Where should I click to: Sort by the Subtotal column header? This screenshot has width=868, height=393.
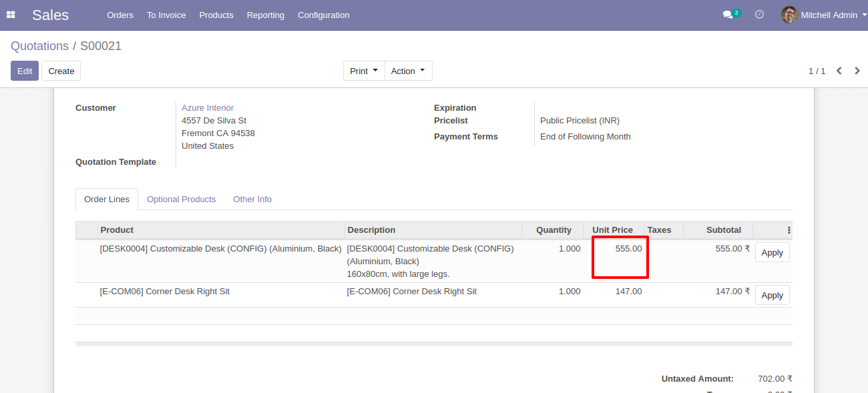tap(718, 230)
